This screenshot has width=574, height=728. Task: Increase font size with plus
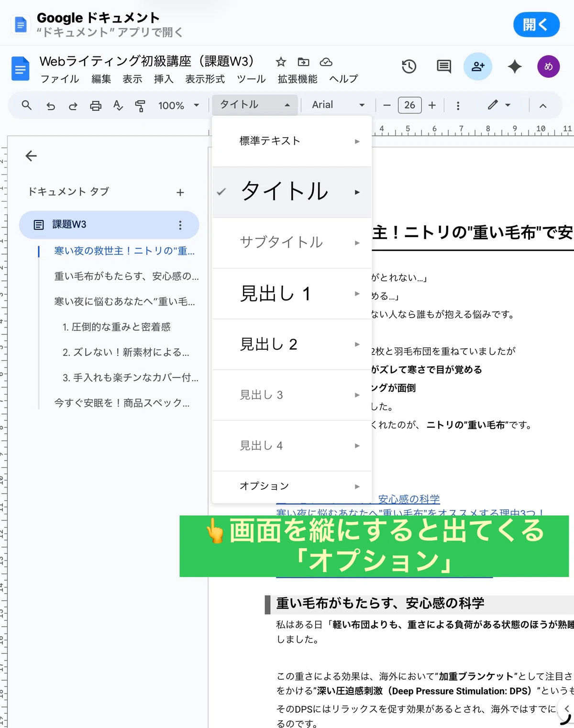[432, 105]
